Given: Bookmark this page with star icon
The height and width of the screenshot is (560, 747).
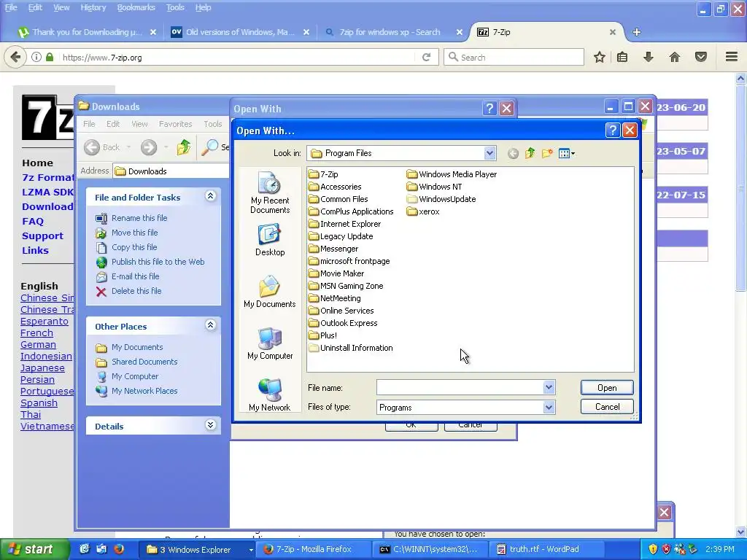Looking at the screenshot, I should 600,57.
